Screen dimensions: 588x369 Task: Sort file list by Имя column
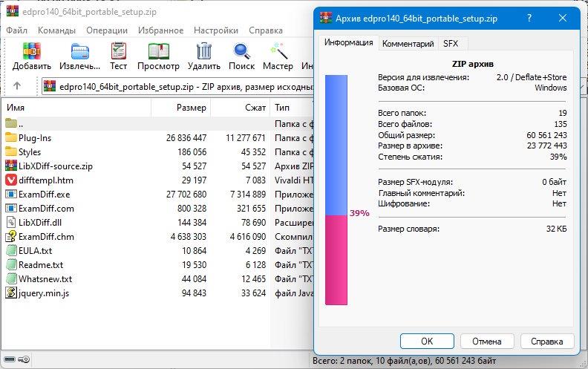tap(77, 108)
